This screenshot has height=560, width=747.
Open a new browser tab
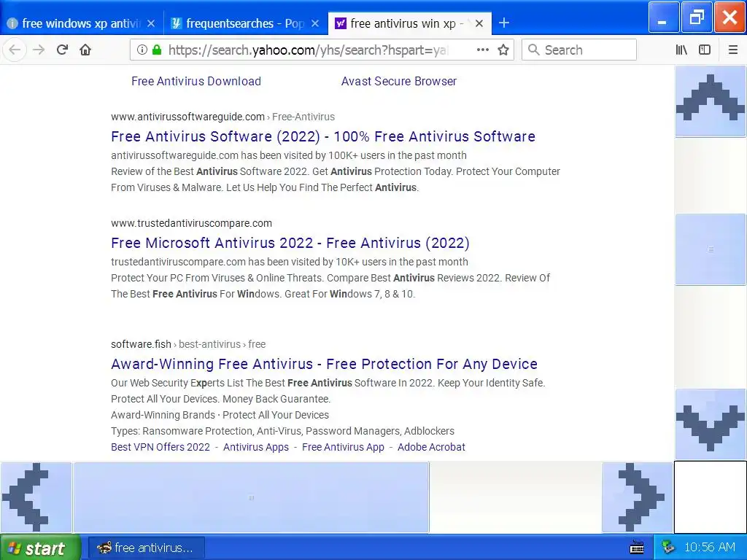(504, 23)
